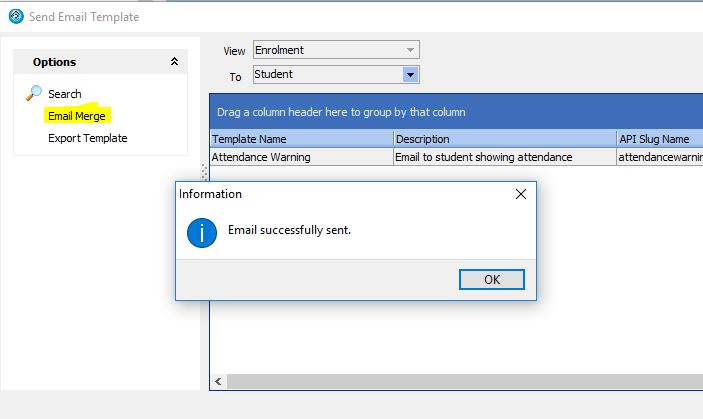Click OK in the Information dialog
703x419 pixels.
pos(491,280)
